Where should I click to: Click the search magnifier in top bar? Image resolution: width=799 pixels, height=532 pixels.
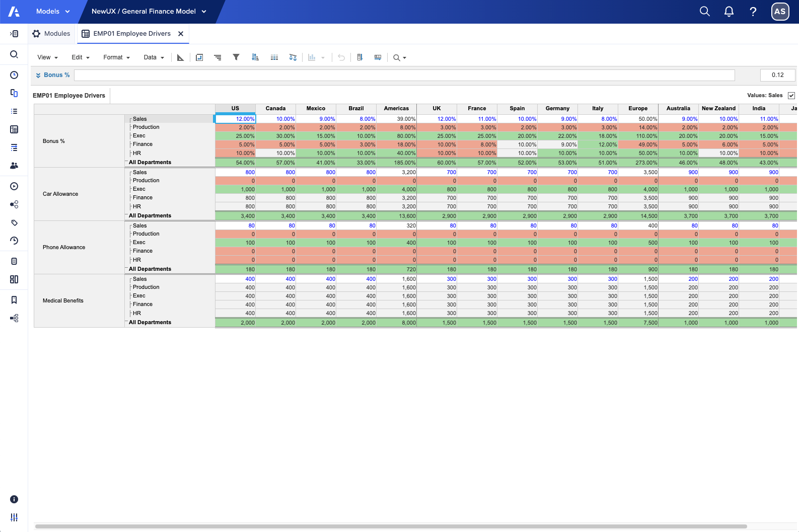coord(704,12)
